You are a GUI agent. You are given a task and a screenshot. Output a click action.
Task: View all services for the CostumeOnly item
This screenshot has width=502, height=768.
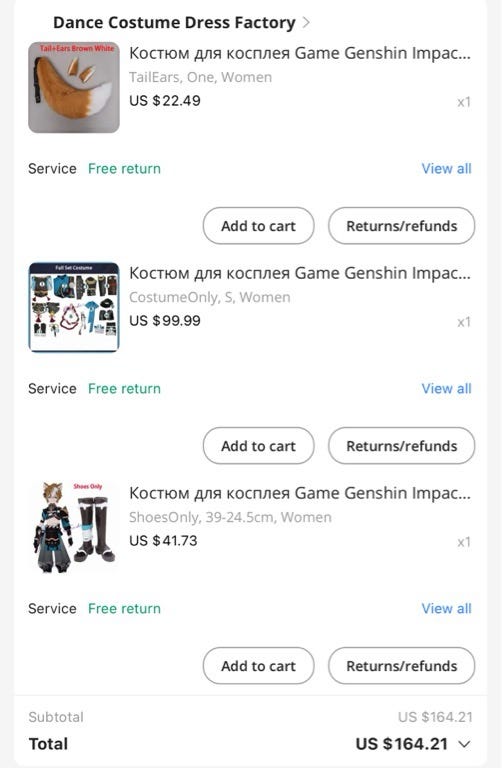(446, 388)
